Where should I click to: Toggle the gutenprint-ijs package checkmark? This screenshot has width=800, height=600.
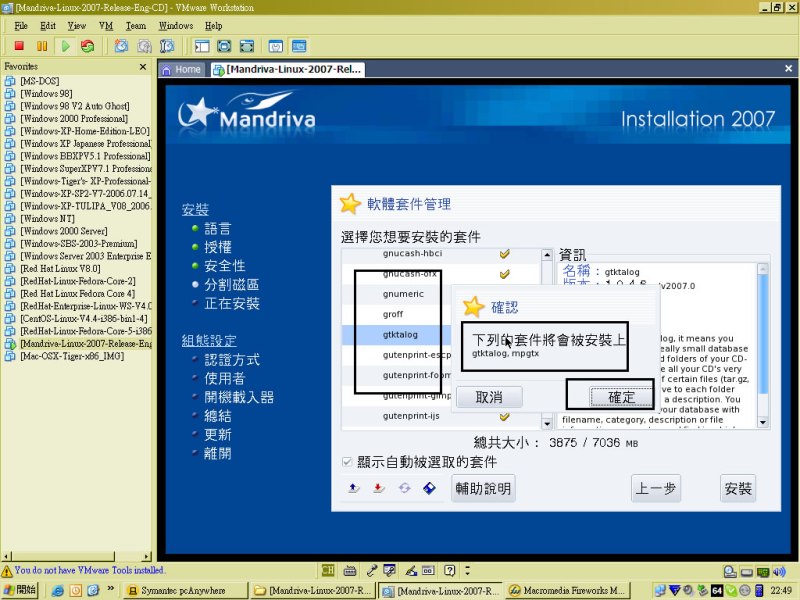pos(505,416)
